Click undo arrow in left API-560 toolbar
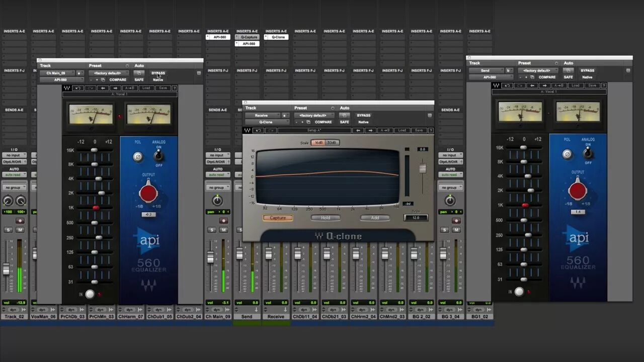Image resolution: width=644 pixels, height=362 pixels. point(78,88)
